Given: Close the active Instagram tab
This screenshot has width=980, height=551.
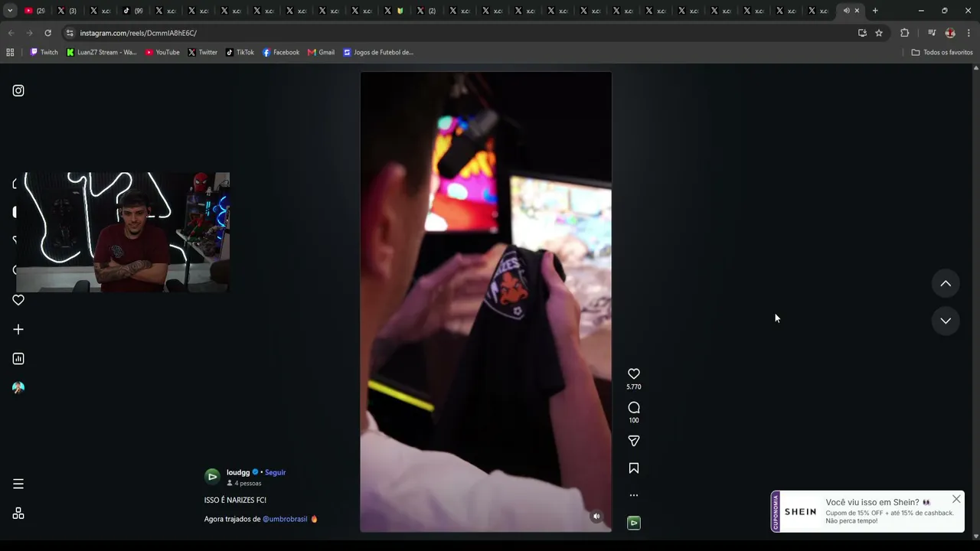Looking at the screenshot, I should pos(857,11).
